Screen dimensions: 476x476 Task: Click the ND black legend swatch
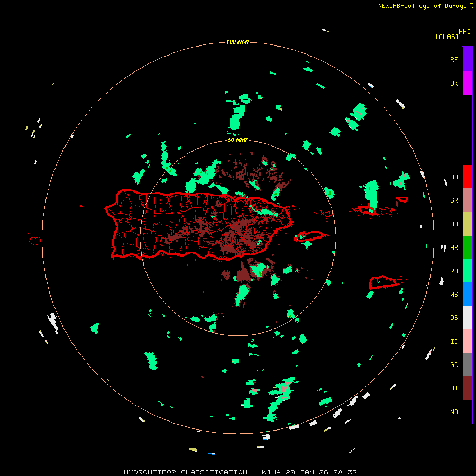tap(467, 411)
